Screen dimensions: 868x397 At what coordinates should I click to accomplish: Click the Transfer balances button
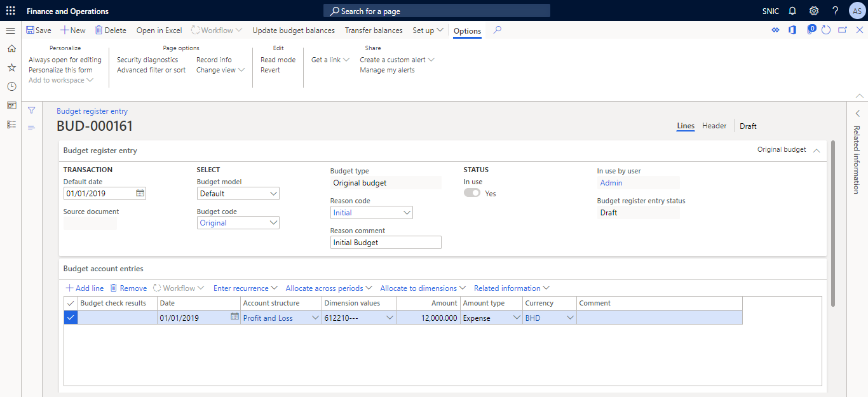coord(373,30)
